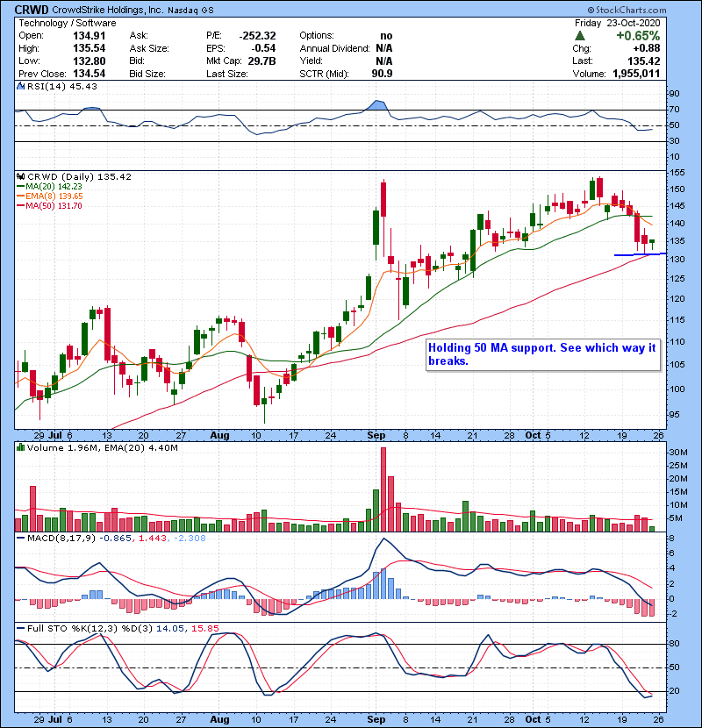Screen dimensions: 702x728
Task: Click the Technology / Software sector label
Action: 68,23
